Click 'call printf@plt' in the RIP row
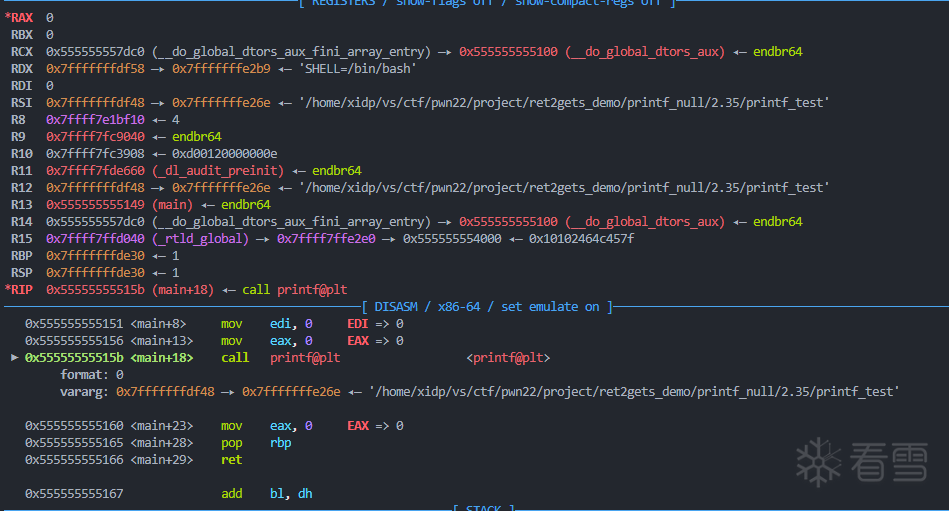The width and height of the screenshot is (949, 511). coord(295,289)
